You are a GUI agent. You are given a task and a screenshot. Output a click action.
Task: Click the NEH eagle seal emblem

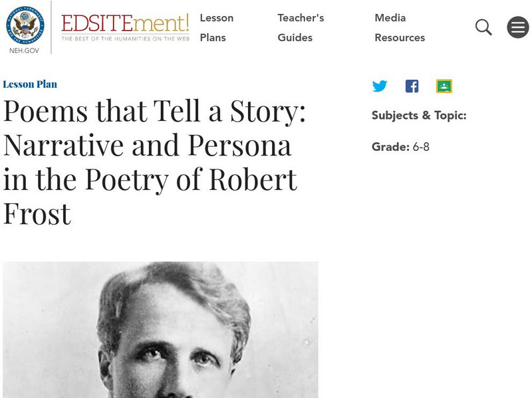(x=25, y=24)
